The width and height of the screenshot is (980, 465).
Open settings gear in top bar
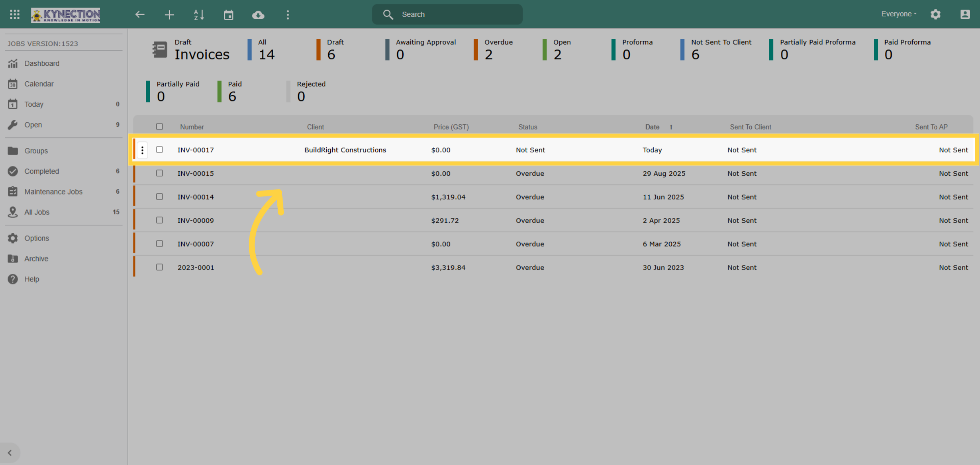pos(935,14)
